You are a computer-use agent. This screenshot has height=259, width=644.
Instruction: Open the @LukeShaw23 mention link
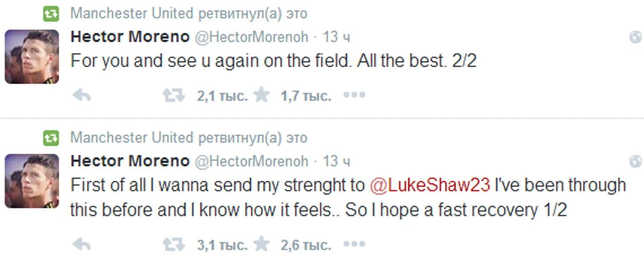[430, 185]
